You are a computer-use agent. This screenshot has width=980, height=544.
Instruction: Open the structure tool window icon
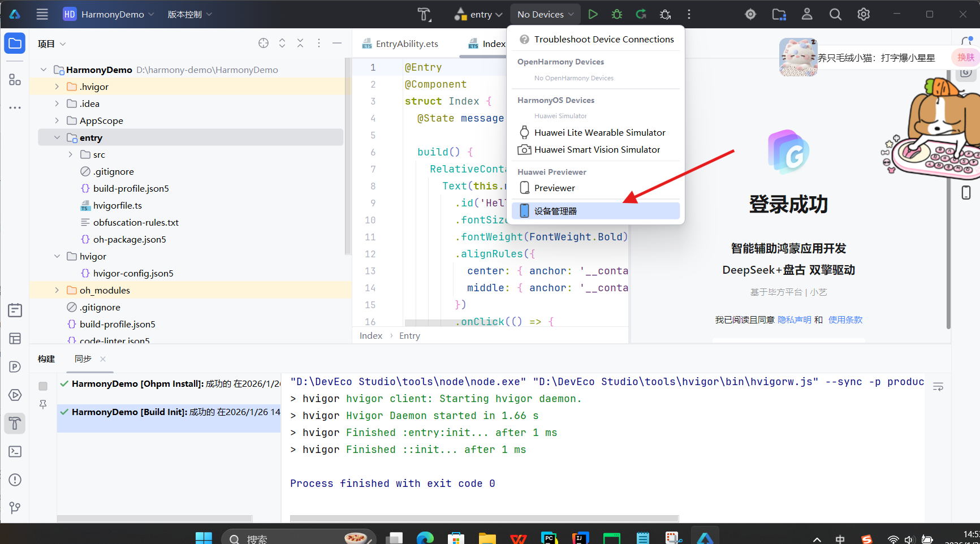click(x=15, y=80)
